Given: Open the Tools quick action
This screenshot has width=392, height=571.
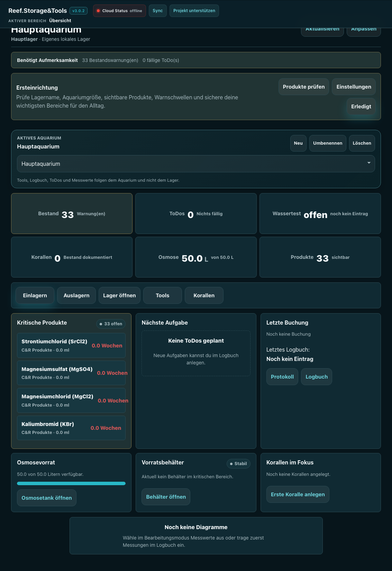Looking at the screenshot, I should pos(163,296).
